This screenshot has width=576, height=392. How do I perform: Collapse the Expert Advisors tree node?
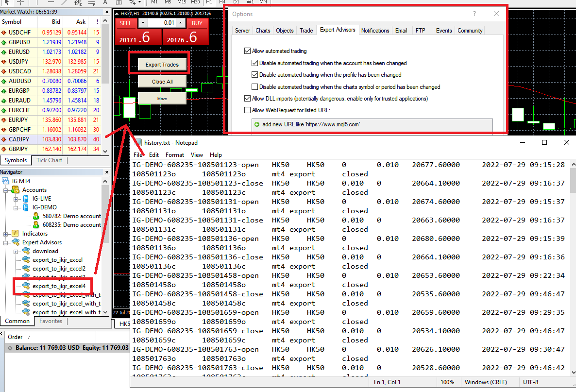(x=6, y=242)
